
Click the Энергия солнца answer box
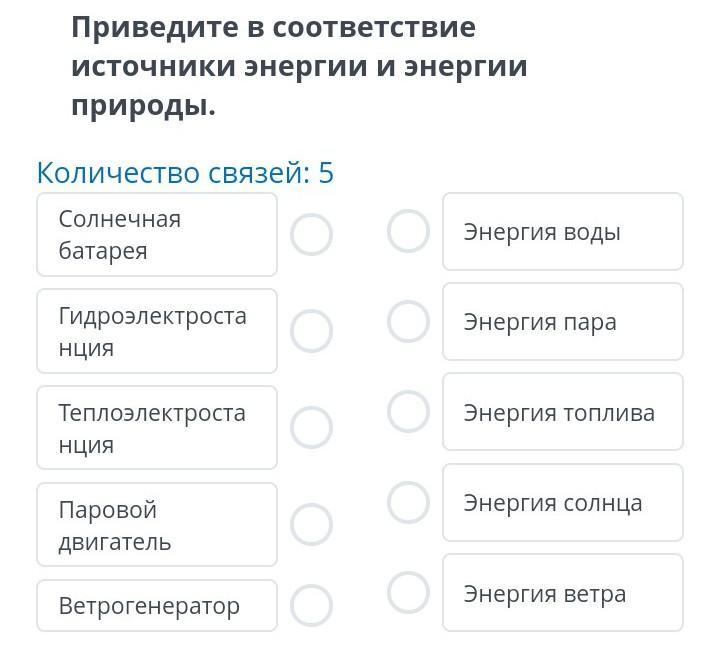562,503
